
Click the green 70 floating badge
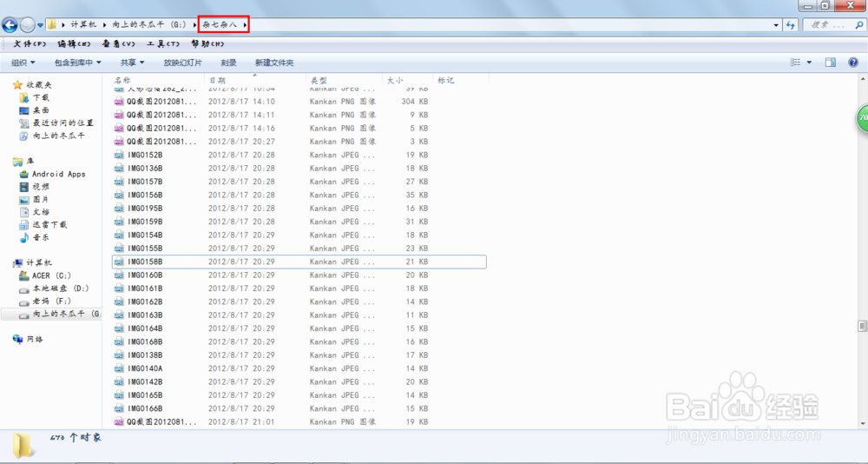(863, 117)
